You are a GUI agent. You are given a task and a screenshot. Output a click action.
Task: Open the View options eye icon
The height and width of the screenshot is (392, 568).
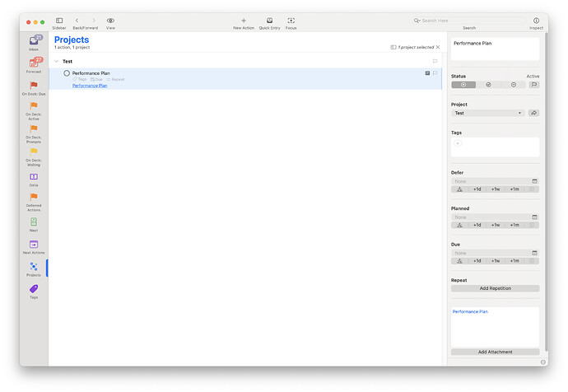[110, 21]
